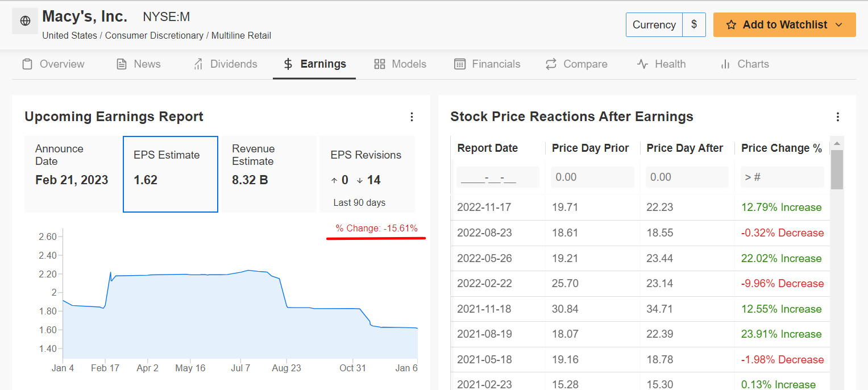Screen dimensions: 868x390
Task: Click the Charts bar icon
Action: (x=725, y=64)
